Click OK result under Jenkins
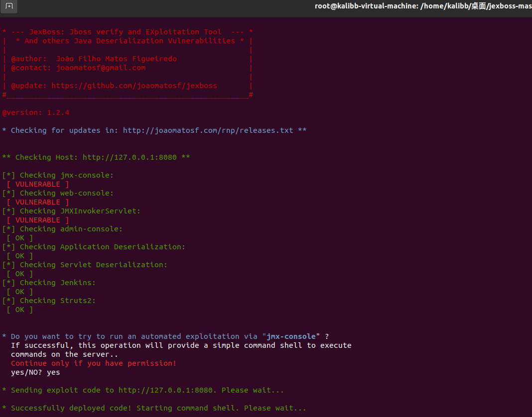Viewport: 532px width, 417px height. coord(20,292)
